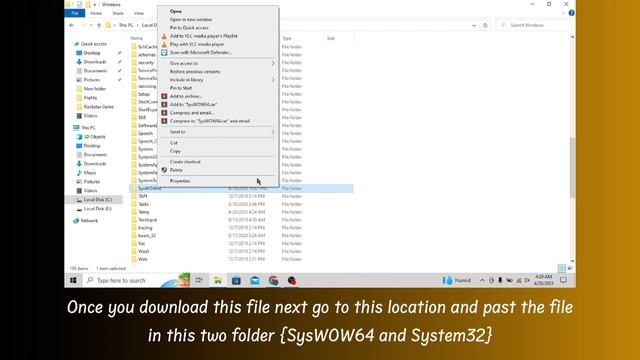The image size is (640, 360).
Task: Switch to the Share ribbon tab
Action: (x=118, y=13)
